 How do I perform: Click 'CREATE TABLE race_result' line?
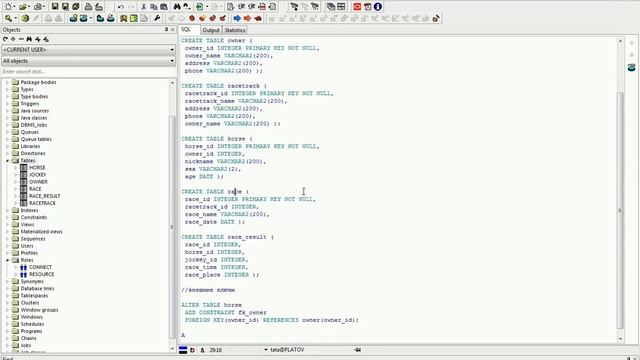point(227,237)
